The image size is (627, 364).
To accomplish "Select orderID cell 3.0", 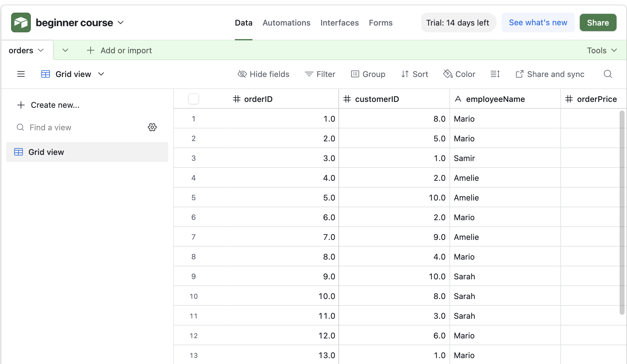I will click(283, 158).
